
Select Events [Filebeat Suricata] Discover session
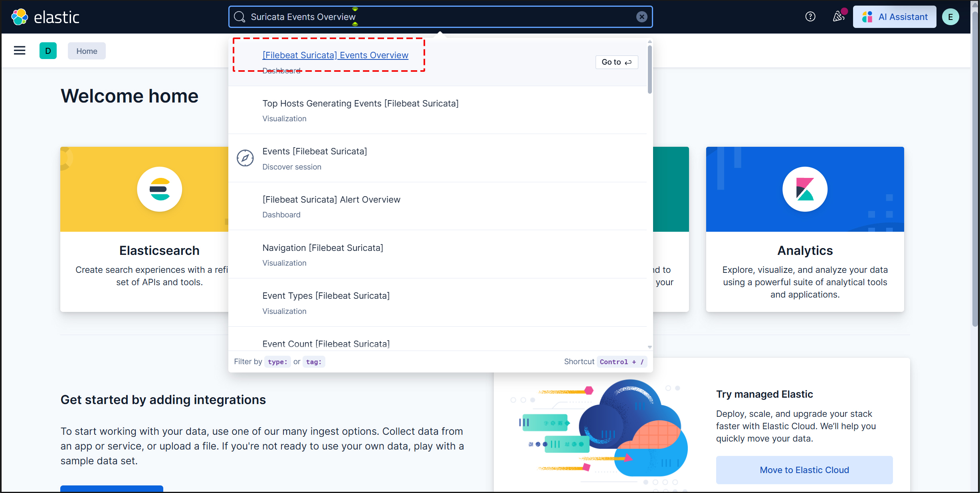[314, 152]
